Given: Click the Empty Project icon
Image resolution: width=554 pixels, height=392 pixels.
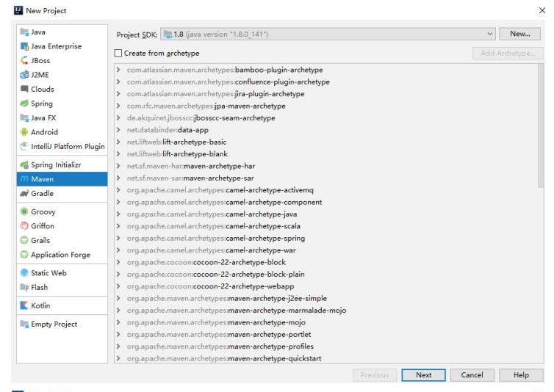Looking at the screenshot, I should (24, 324).
